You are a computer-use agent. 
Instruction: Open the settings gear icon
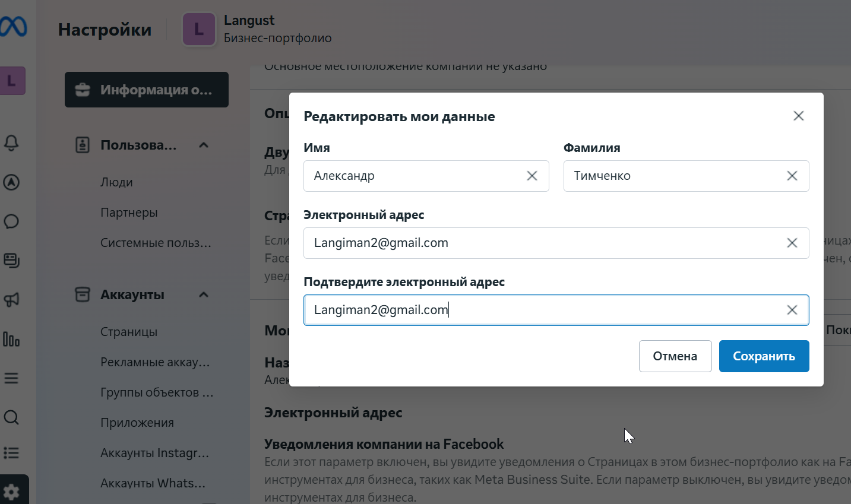[11, 492]
